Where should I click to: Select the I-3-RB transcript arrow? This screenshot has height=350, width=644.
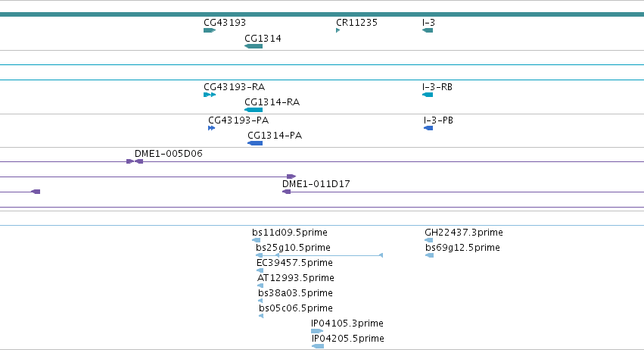click(x=428, y=95)
